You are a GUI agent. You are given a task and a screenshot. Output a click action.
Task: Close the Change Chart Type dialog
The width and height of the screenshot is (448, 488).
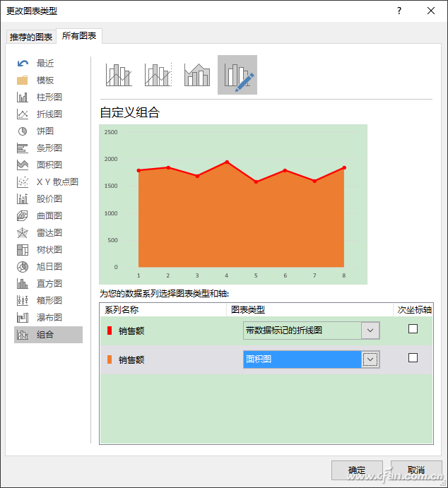click(x=431, y=11)
